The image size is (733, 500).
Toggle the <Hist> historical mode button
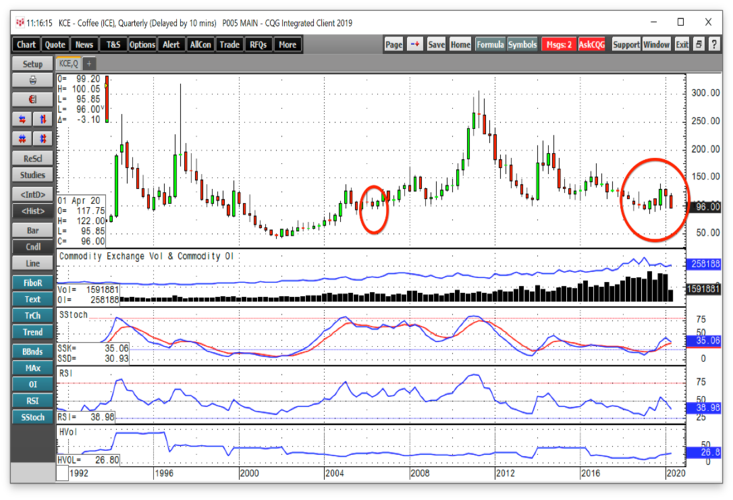[x=32, y=211]
